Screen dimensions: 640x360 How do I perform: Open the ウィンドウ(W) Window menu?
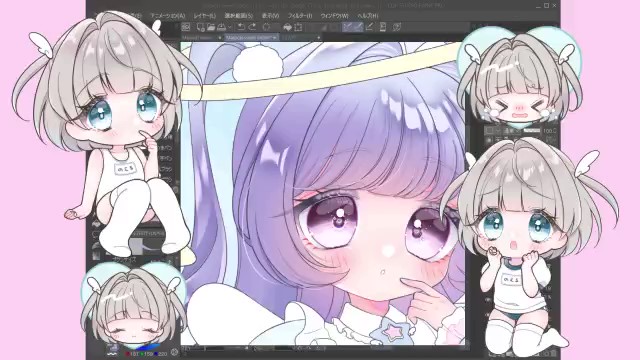coord(335,16)
